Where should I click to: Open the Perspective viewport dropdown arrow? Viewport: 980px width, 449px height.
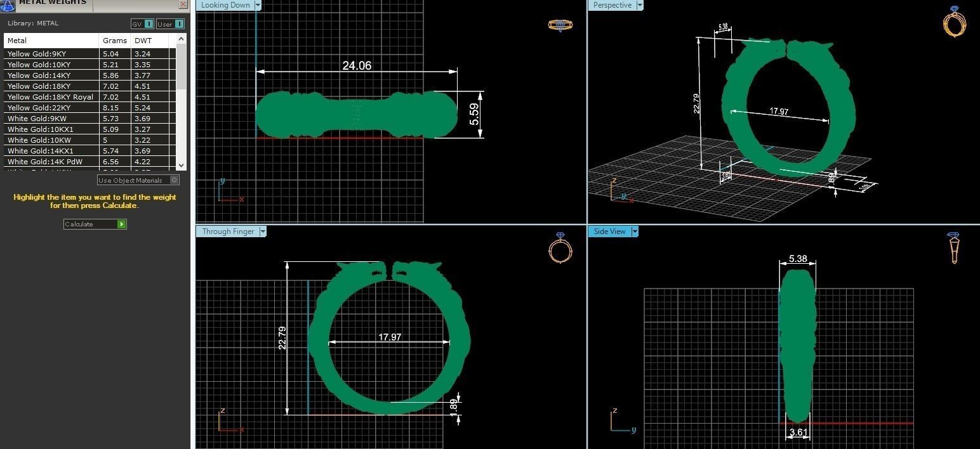tap(639, 5)
